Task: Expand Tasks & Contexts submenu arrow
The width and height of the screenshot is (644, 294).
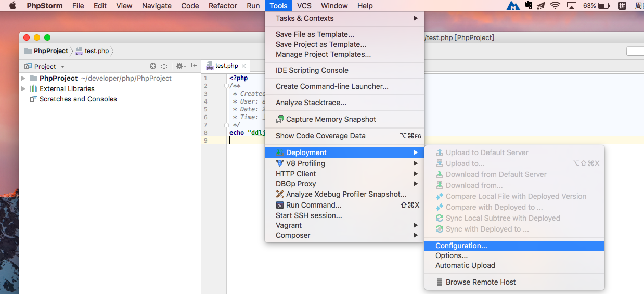Action: coord(416,18)
